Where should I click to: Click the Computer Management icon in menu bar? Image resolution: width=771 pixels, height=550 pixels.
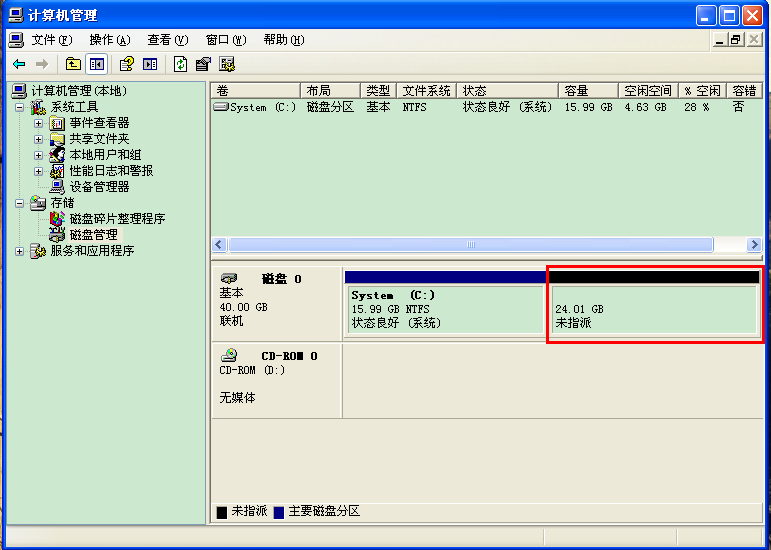(x=16, y=40)
